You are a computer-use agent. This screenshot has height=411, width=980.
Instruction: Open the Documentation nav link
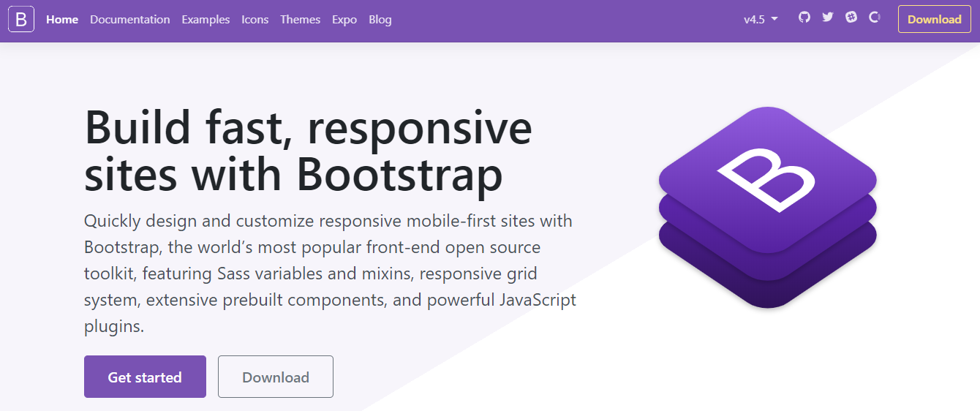coord(130,20)
